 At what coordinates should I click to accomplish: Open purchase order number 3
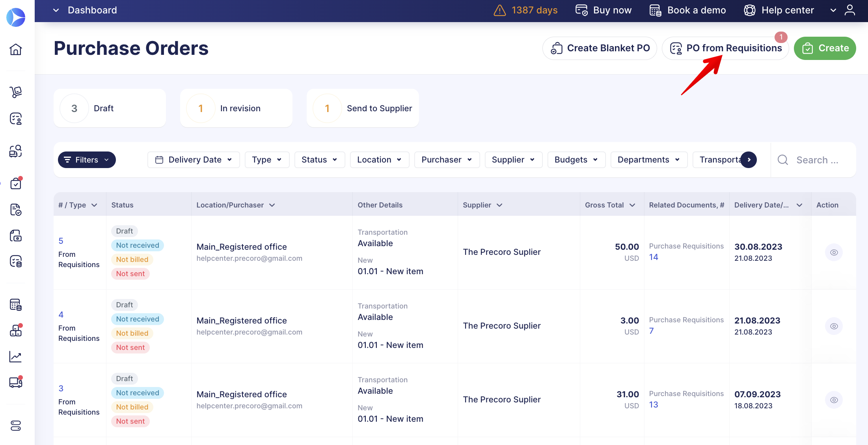(x=61, y=388)
